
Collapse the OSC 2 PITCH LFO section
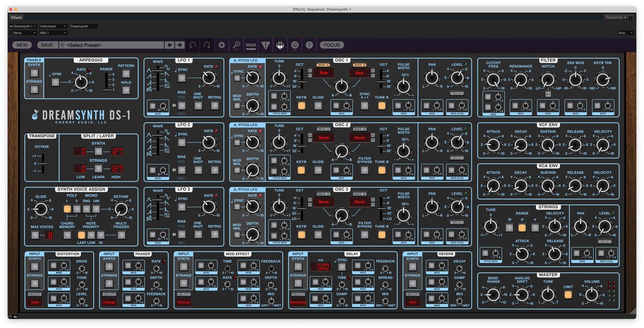point(234,125)
